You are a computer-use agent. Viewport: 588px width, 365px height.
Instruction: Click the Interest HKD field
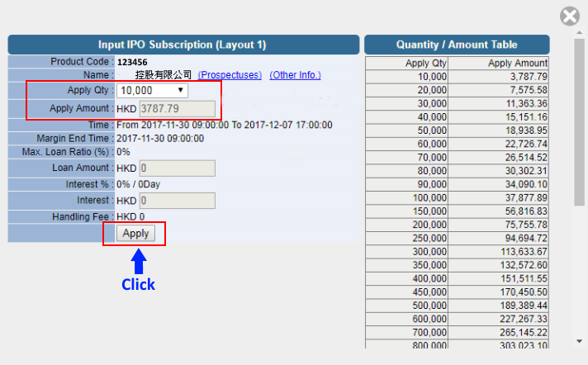pyautogui.click(x=178, y=201)
